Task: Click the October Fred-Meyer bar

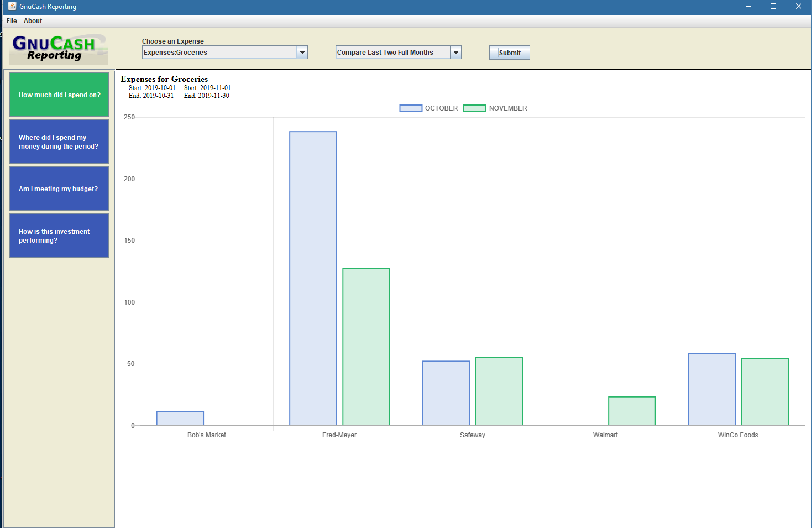Action: 313,278
